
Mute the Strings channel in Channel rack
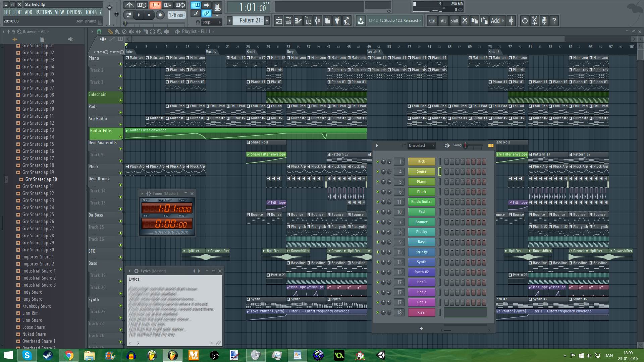pyautogui.click(x=378, y=252)
